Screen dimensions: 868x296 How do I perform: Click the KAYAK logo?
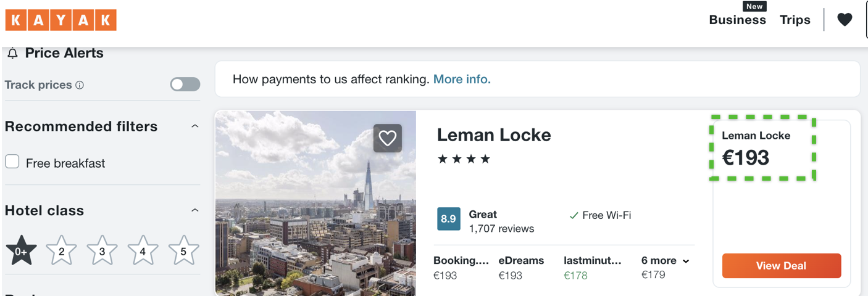pos(61,20)
